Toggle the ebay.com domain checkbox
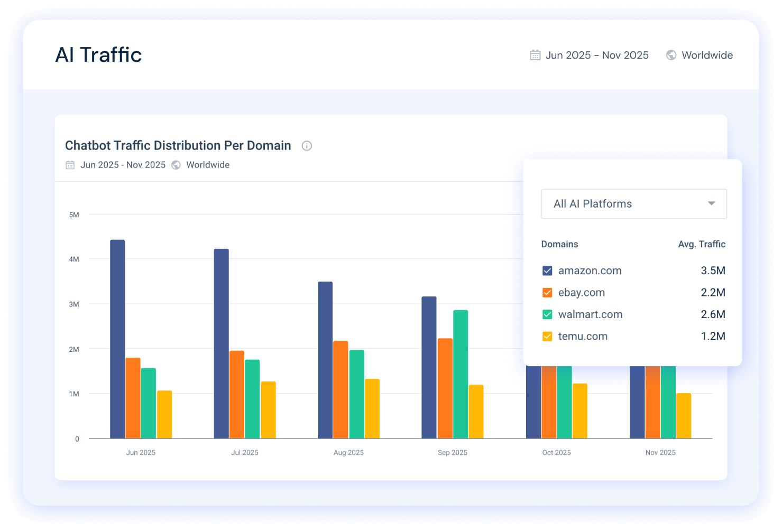782x532 pixels. [547, 293]
